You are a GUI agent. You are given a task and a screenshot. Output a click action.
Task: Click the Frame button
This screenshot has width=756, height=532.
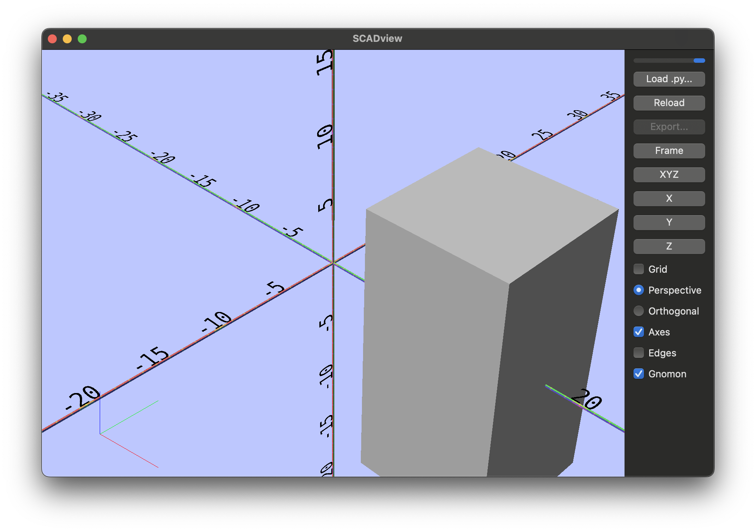(x=669, y=151)
